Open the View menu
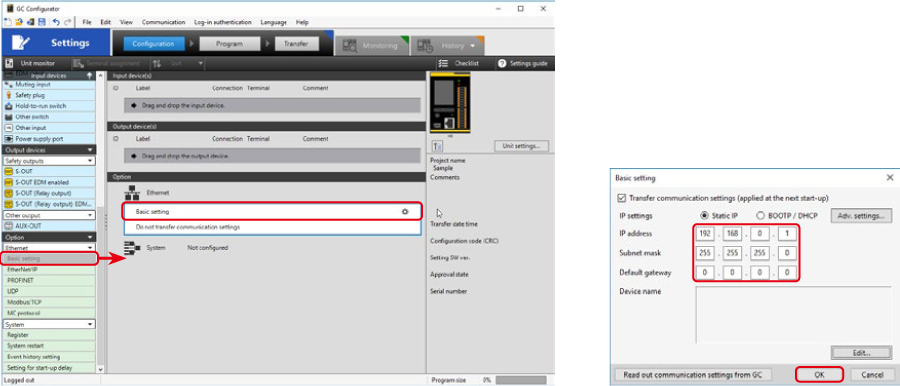 click(x=126, y=22)
